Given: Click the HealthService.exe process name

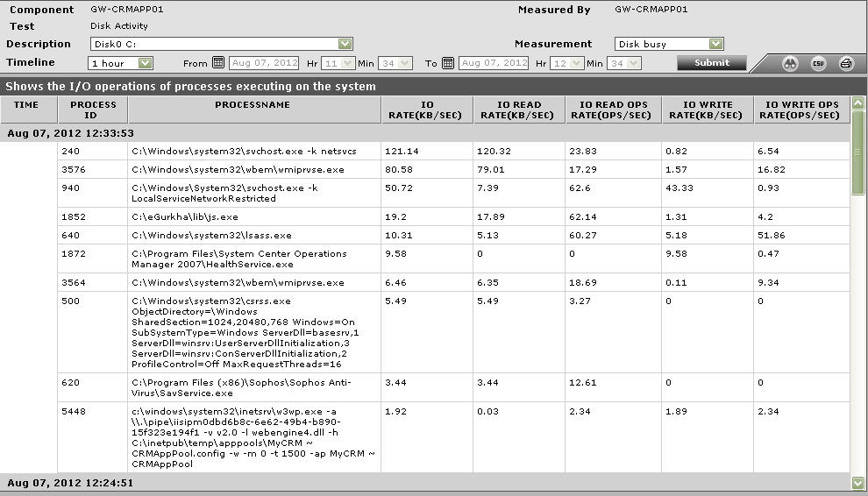Looking at the screenshot, I should click(x=239, y=259).
